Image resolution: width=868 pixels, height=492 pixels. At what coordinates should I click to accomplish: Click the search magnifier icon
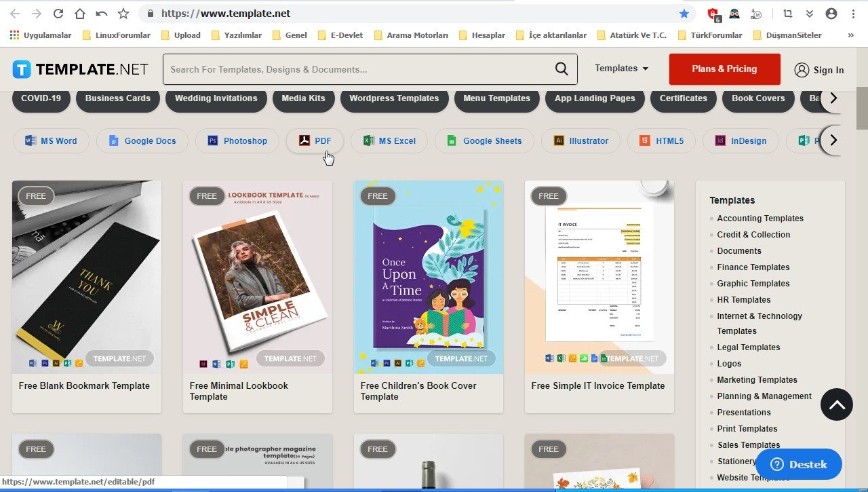[561, 69]
